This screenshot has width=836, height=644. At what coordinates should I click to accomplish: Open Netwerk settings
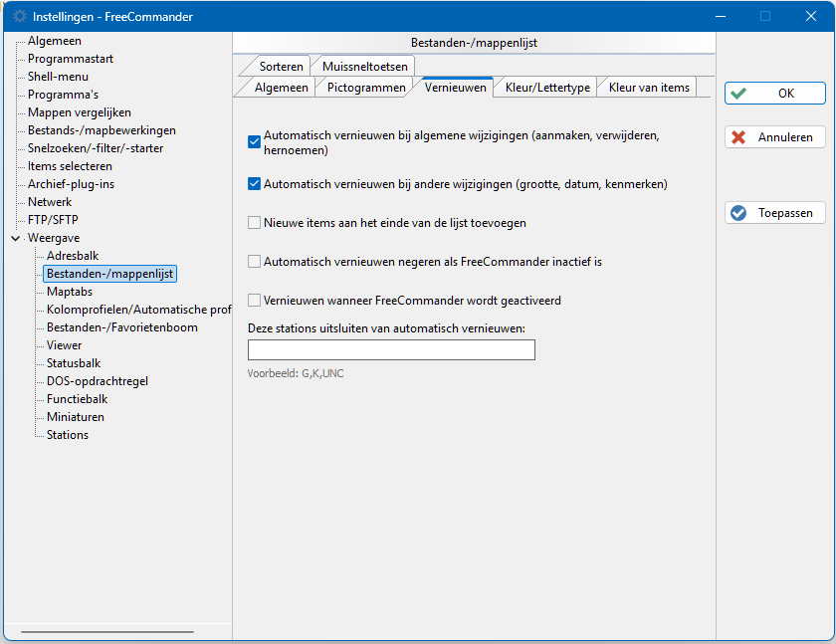tap(50, 201)
